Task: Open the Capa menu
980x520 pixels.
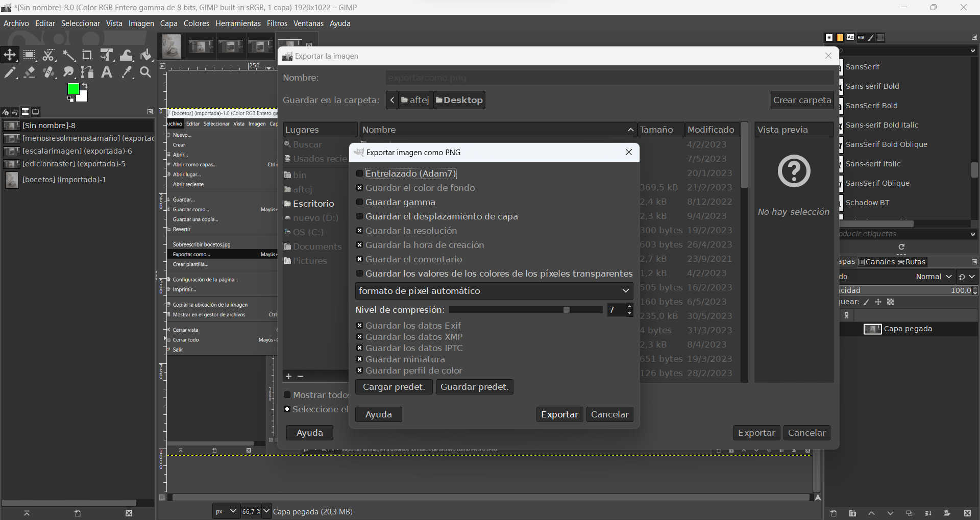Action: 169,23
